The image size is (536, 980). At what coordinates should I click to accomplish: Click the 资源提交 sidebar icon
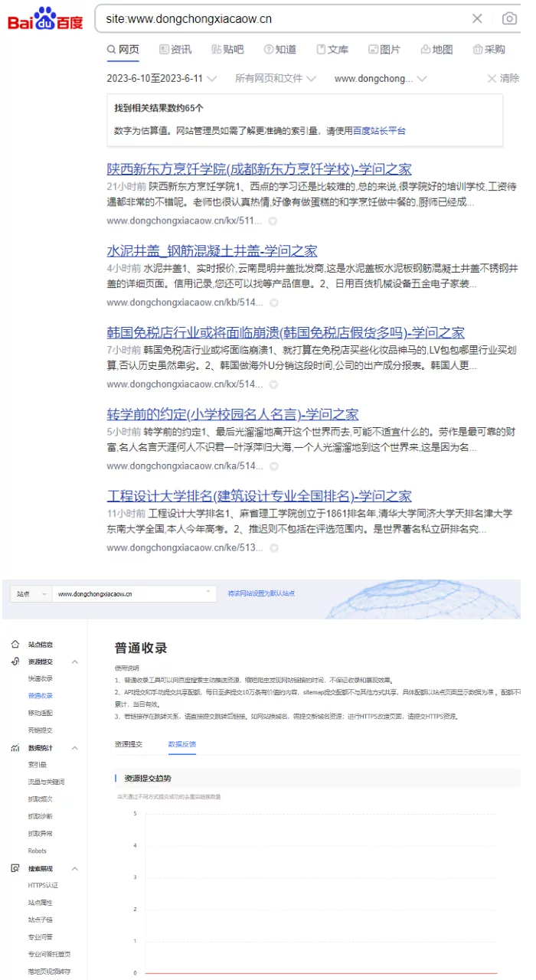15,661
